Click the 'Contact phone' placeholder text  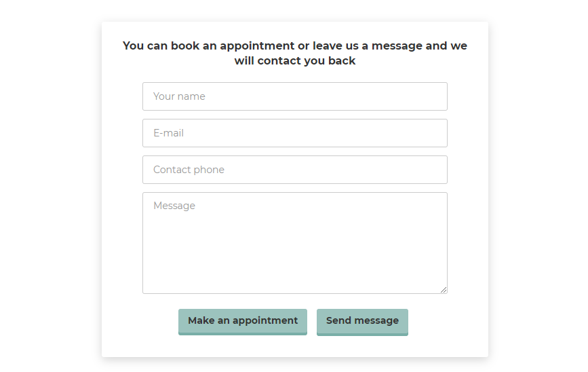(189, 170)
